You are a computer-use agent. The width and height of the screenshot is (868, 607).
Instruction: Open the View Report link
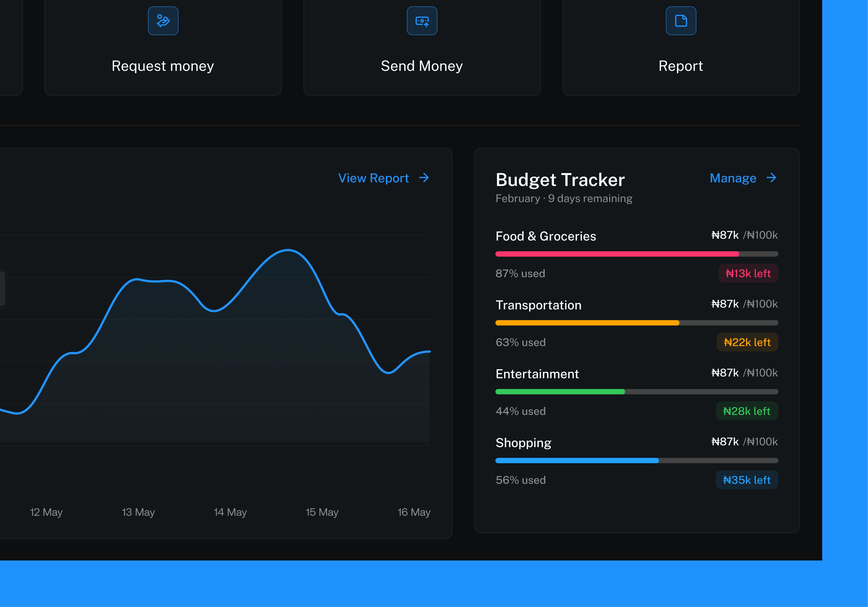click(374, 178)
